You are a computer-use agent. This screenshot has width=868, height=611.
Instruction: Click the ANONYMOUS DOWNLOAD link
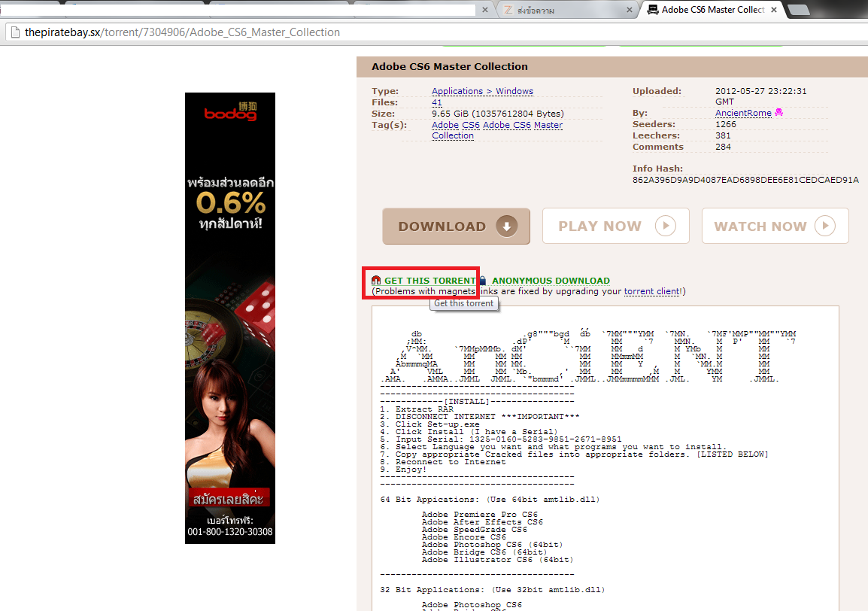(x=551, y=281)
